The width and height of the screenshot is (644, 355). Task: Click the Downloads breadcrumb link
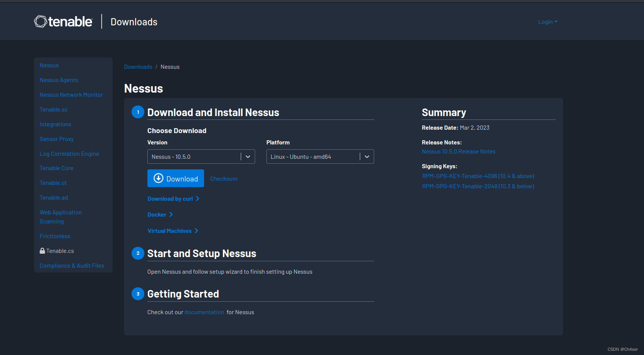pyautogui.click(x=138, y=67)
